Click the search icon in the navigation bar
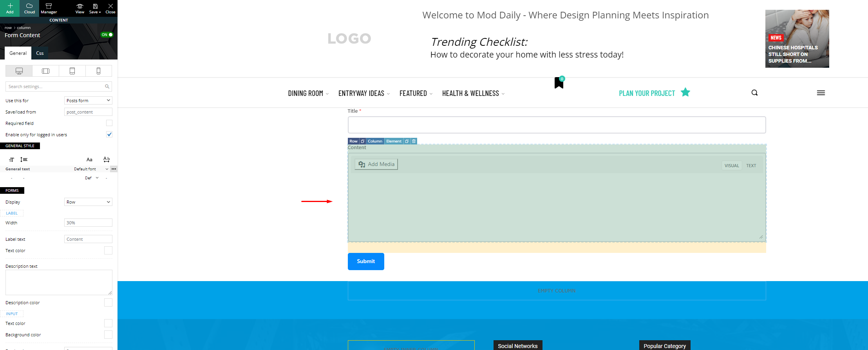The image size is (868, 350). point(754,93)
